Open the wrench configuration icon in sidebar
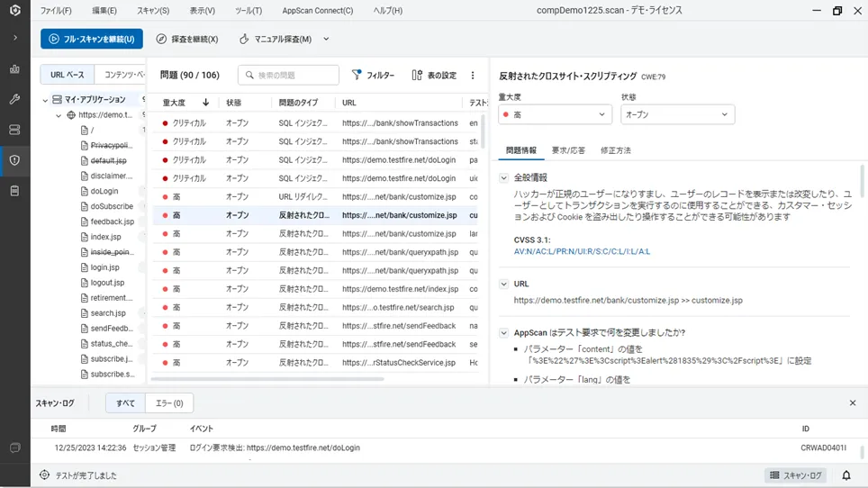Image resolution: width=868 pixels, height=488 pixels. (x=15, y=99)
